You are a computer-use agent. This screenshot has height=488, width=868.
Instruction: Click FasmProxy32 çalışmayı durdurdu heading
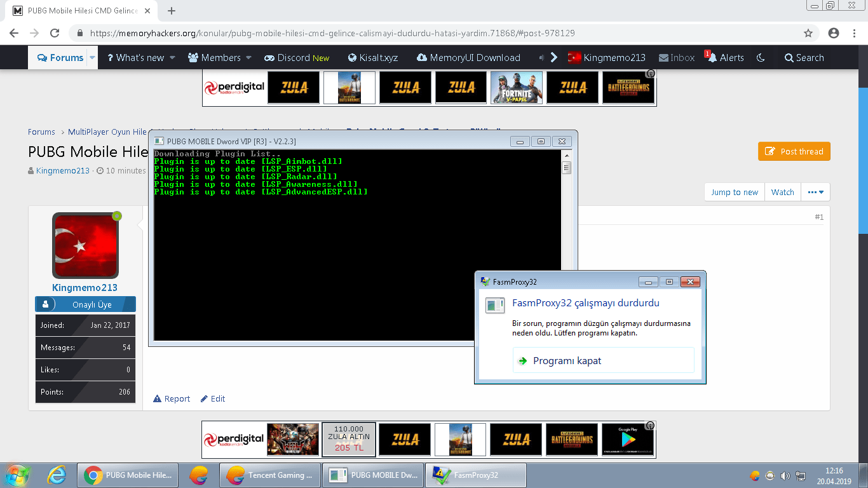[586, 303]
